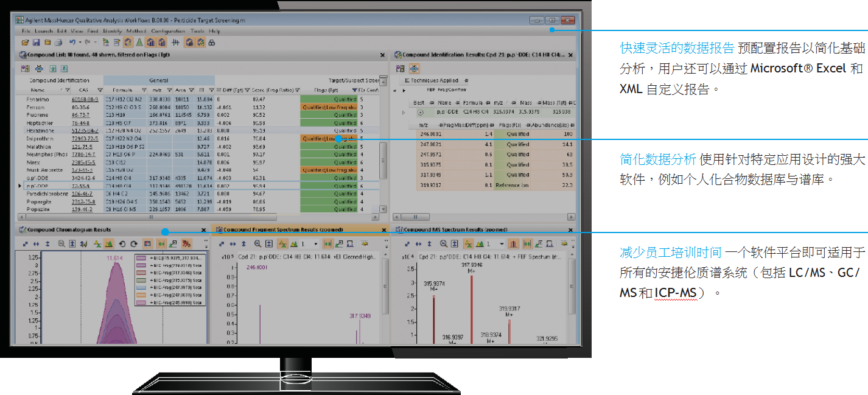Click the CAS link 60168-88-9
Screen dimensions: 868x395
point(85,99)
